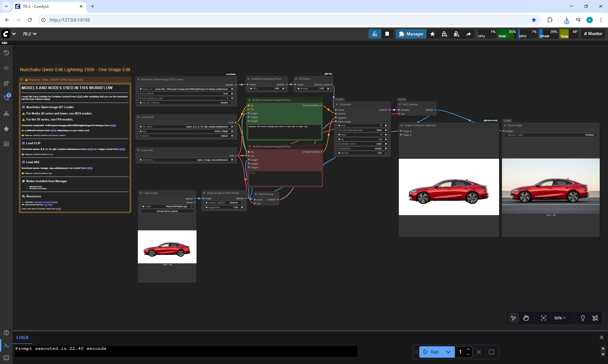Click the share arrow icon

(468, 34)
